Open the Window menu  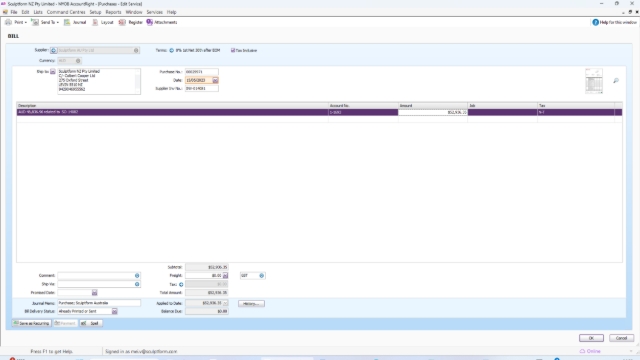tap(134, 12)
